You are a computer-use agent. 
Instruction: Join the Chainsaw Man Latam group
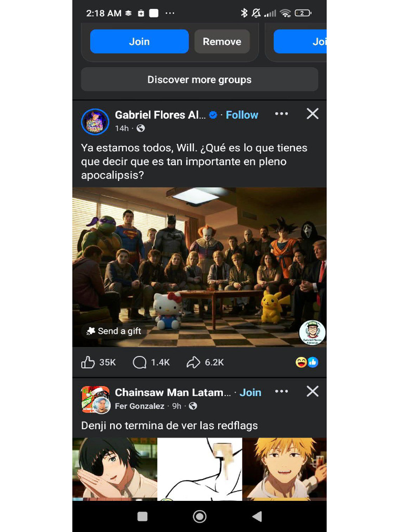pos(250,392)
